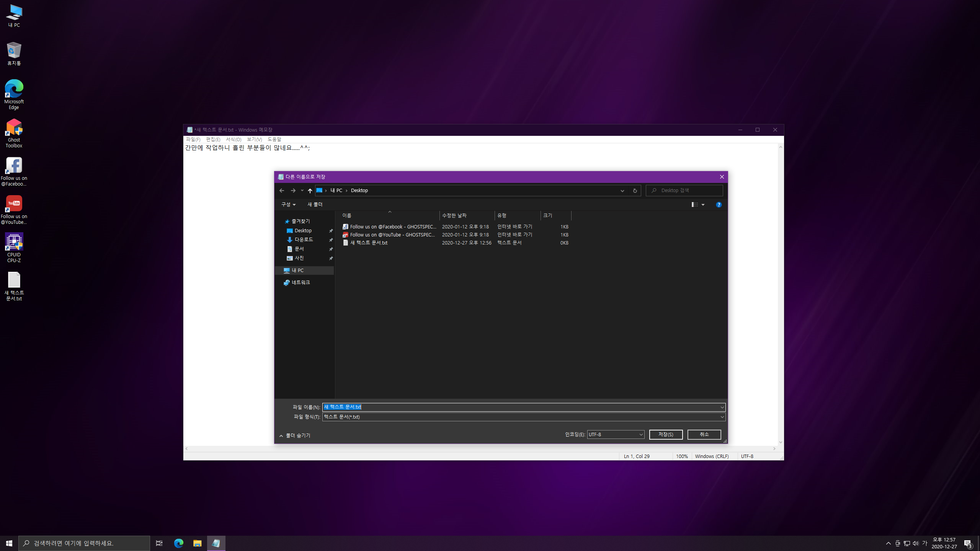Click the 취소 cancel button
Viewport: 980px width, 551px height.
[x=704, y=435]
